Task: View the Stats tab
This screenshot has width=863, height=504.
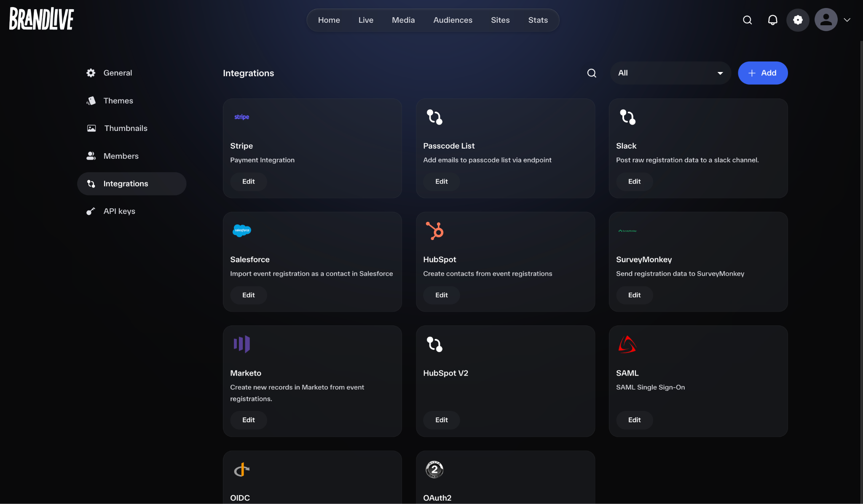Action: (x=538, y=20)
